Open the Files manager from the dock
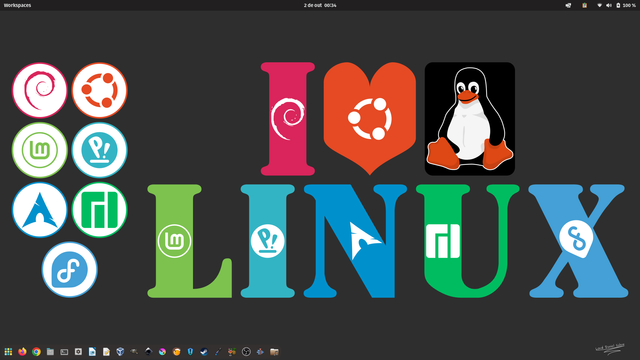Image resolution: width=640 pixels, height=360 pixels. pos(50,351)
